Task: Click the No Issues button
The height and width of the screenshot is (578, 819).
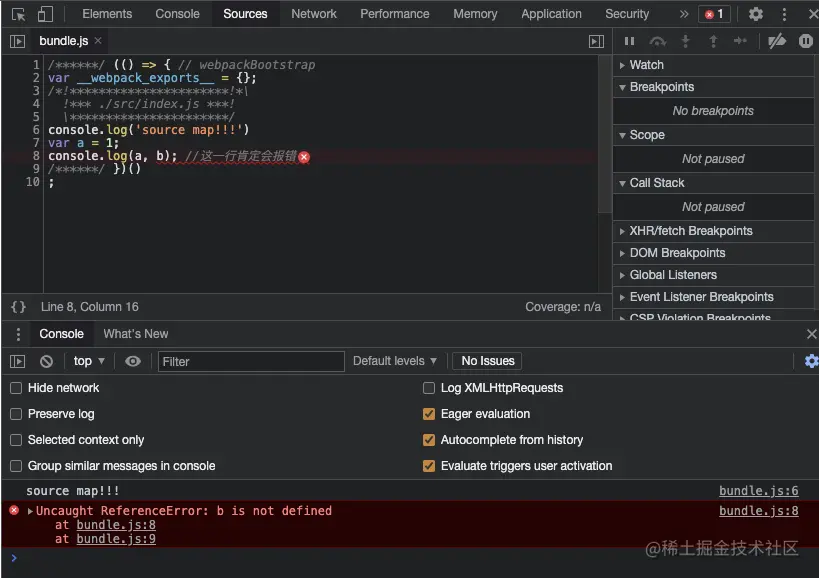Action: coord(487,361)
